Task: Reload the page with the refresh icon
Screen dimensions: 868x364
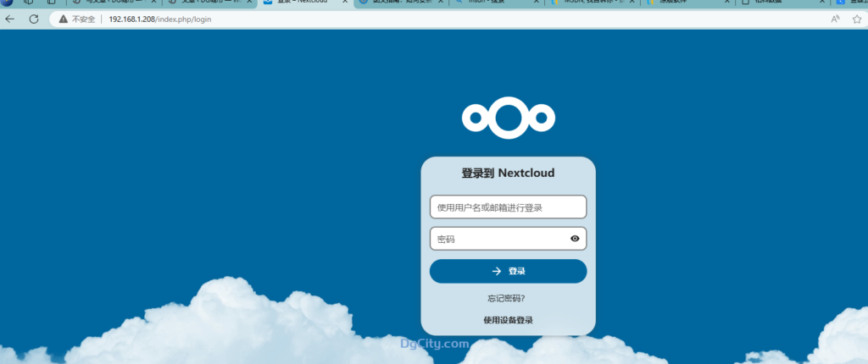Action: [x=34, y=19]
